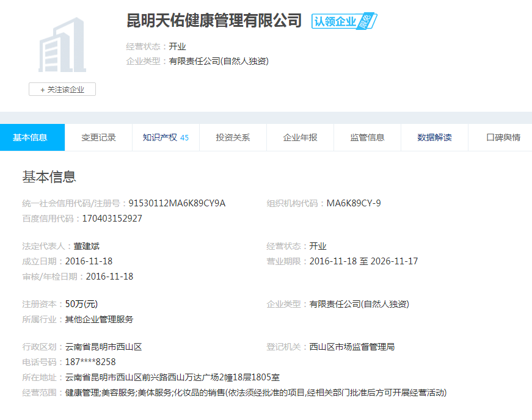View the 数据解读 tab
The width and height of the screenshot is (532, 420).
point(434,137)
